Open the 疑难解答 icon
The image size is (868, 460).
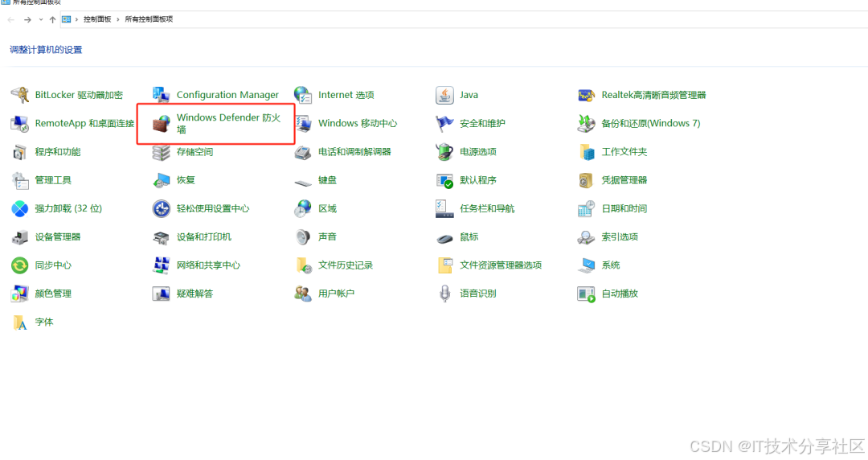pos(161,294)
